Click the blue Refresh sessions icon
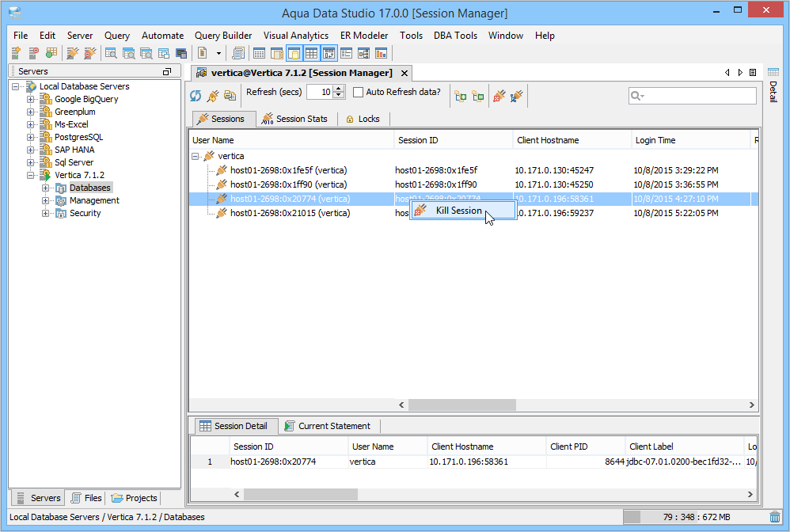The image size is (790, 532). coord(196,96)
